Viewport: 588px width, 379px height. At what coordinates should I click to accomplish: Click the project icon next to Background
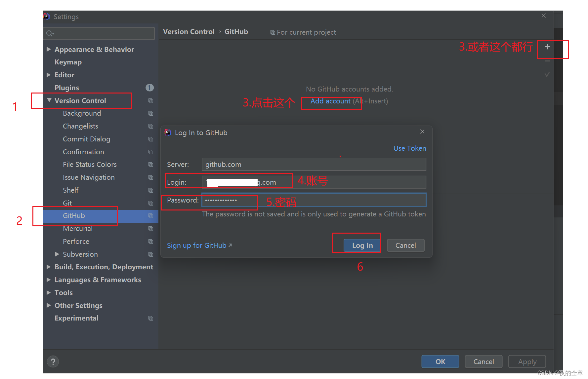click(x=151, y=113)
